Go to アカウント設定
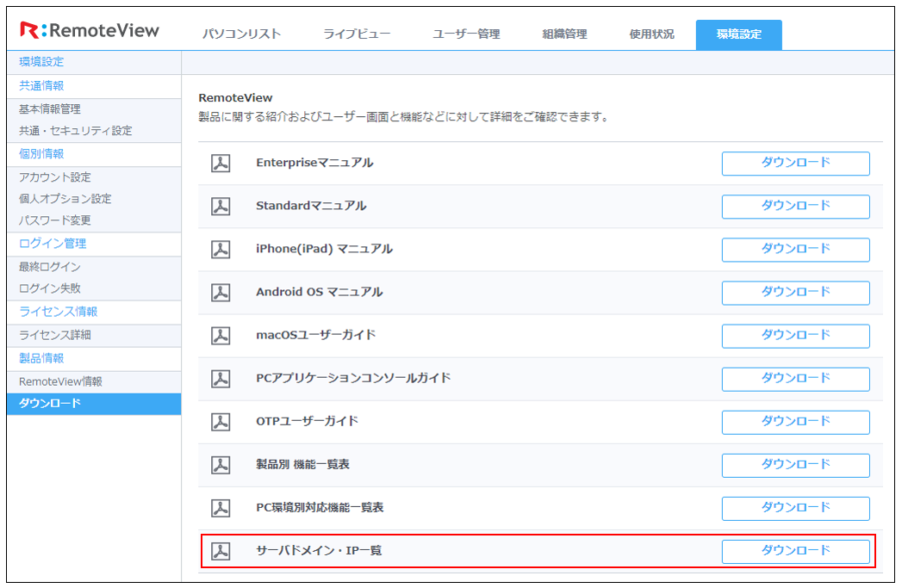 coord(54,177)
